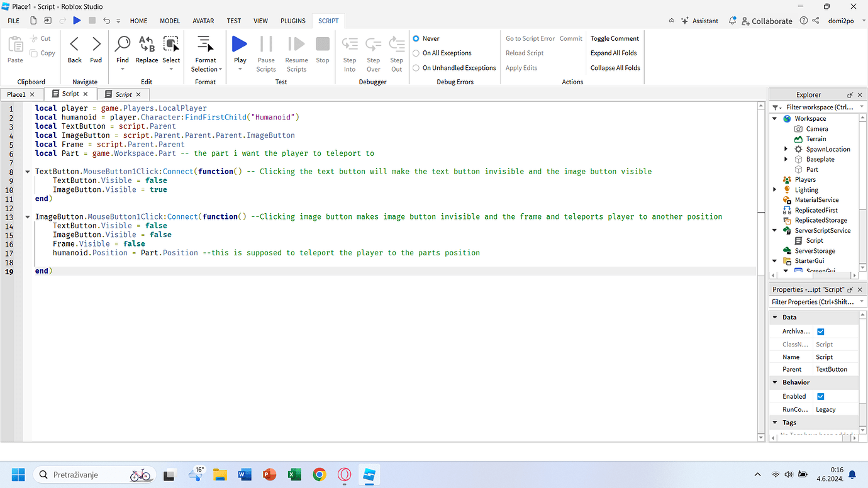Image resolution: width=868 pixels, height=488 pixels.
Task: Click the Windows Start button
Action: pyautogui.click(x=18, y=475)
